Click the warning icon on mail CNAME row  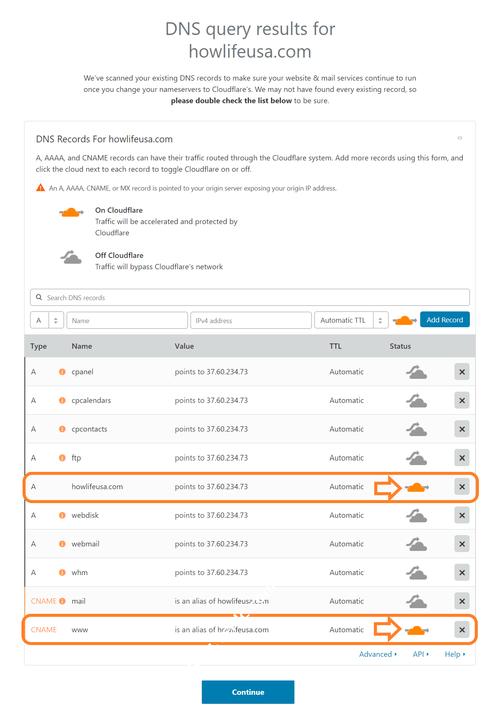62,601
